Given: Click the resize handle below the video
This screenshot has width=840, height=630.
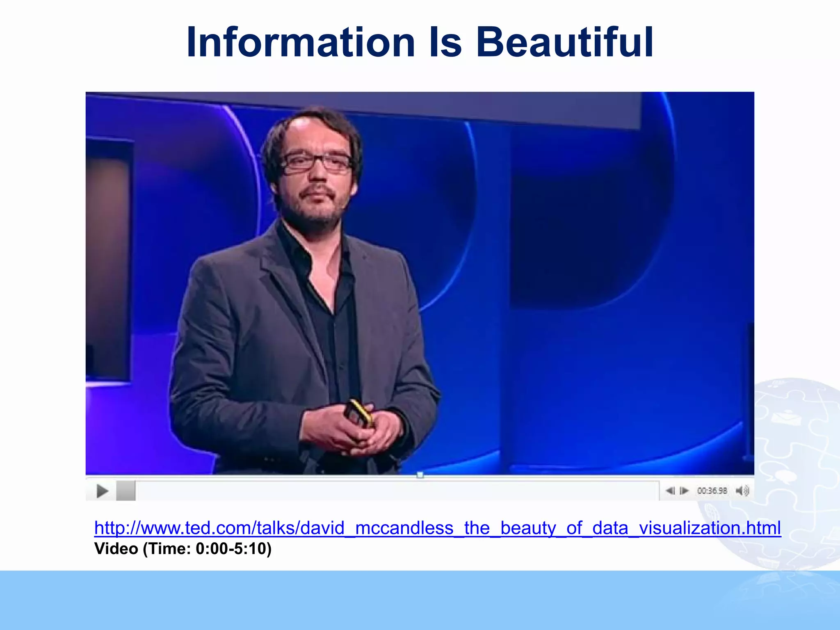Looking at the screenshot, I should (420, 475).
